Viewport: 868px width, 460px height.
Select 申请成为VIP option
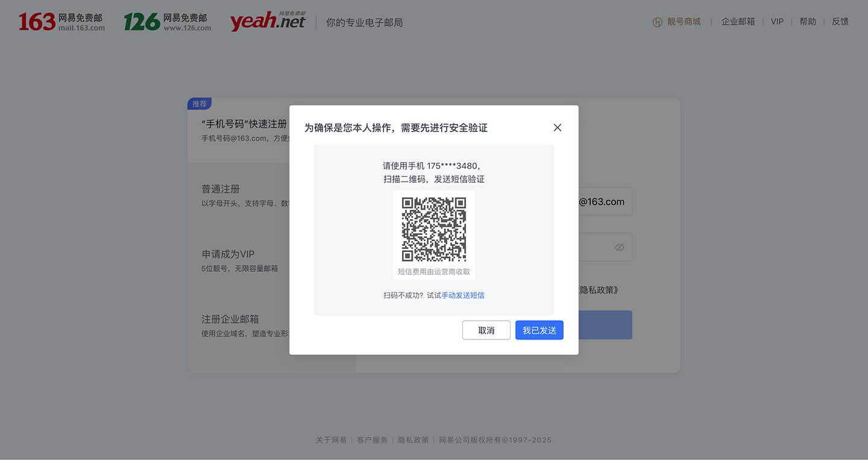point(239,260)
